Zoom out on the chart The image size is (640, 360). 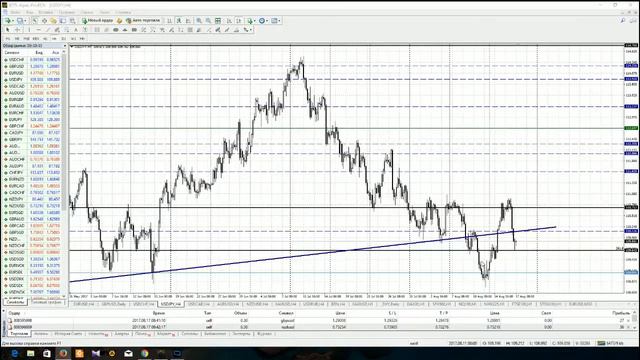pos(208,20)
